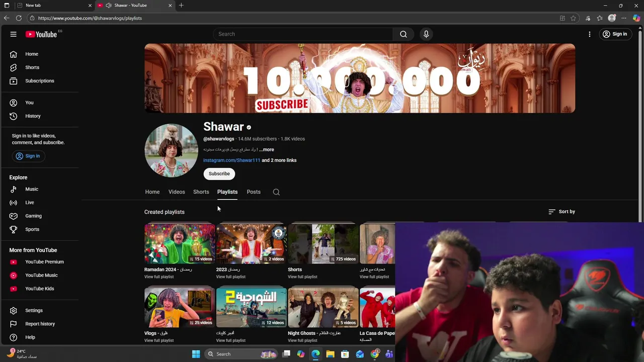Open Night Ghosts playlist thumbnail
Viewport: 644px width, 362px height.
tap(323, 307)
